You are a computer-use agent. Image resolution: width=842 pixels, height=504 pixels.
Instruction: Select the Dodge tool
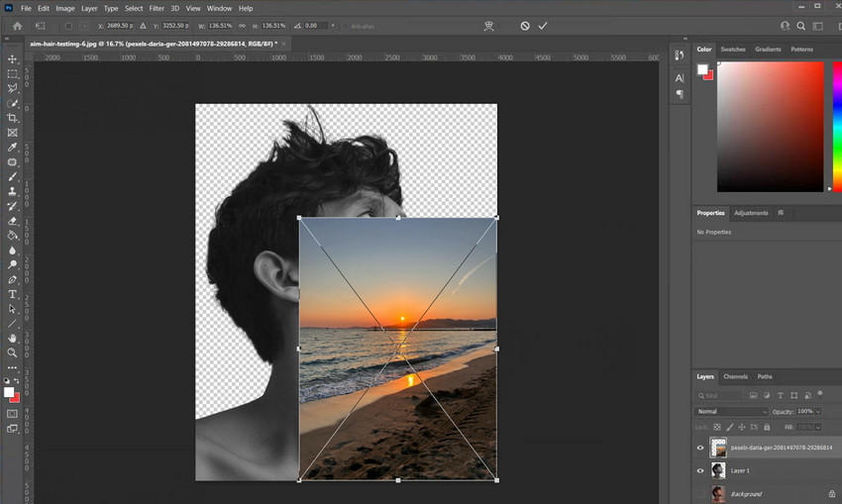click(12, 264)
